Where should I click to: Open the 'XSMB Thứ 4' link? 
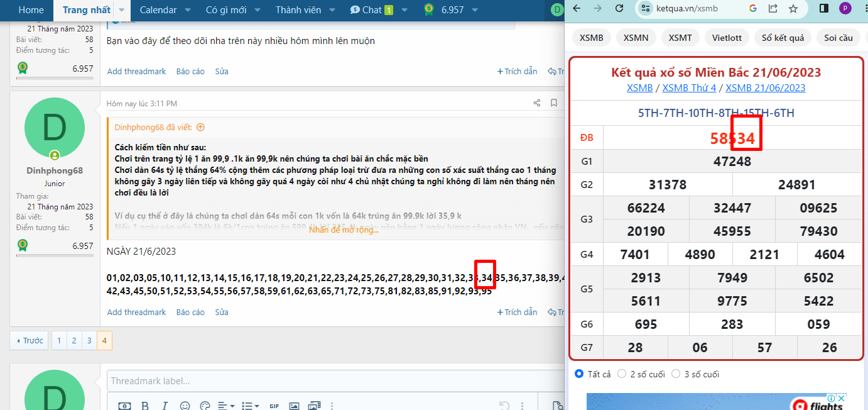pos(689,87)
